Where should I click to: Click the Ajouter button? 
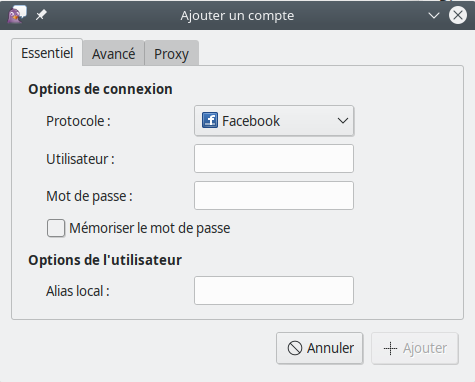[x=415, y=348]
